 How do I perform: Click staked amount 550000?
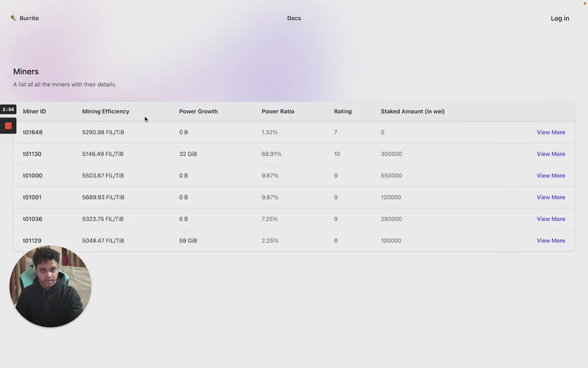coord(391,175)
